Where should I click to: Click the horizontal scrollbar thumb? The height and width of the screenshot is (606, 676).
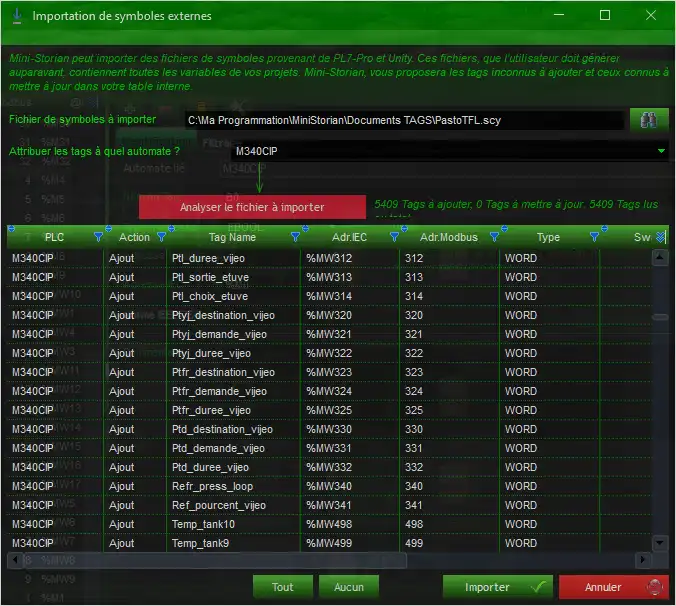[x=215, y=560]
